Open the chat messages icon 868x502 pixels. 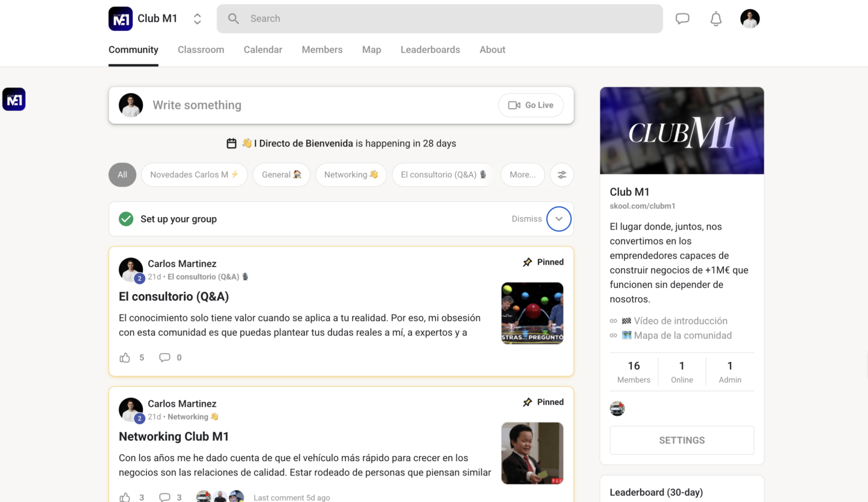(682, 19)
